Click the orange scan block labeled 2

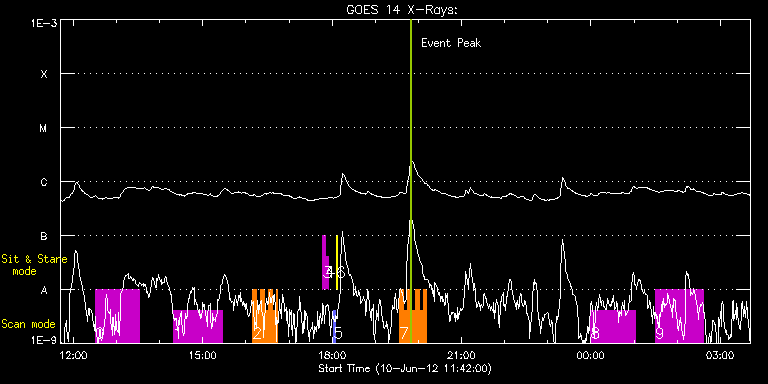265,316
